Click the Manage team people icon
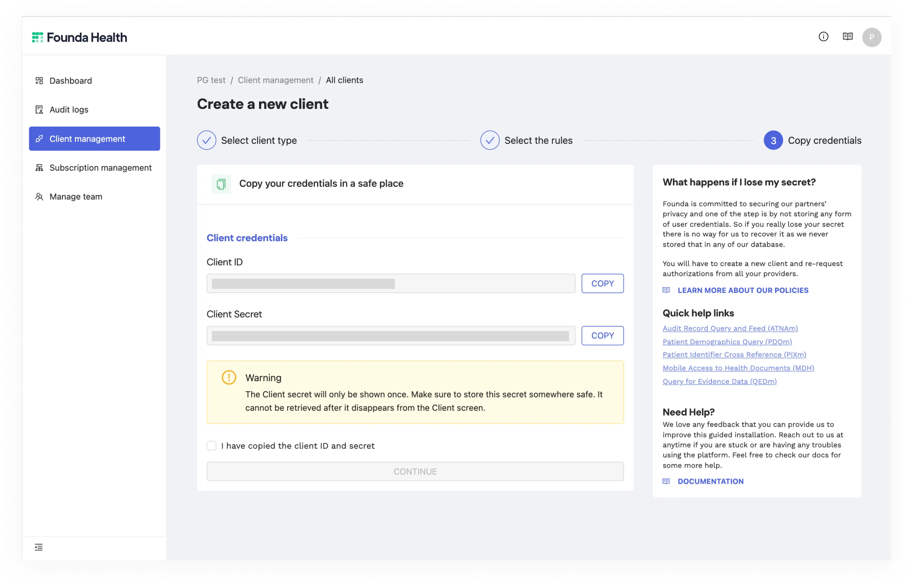Screen dimensions: 913x588 point(39,197)
